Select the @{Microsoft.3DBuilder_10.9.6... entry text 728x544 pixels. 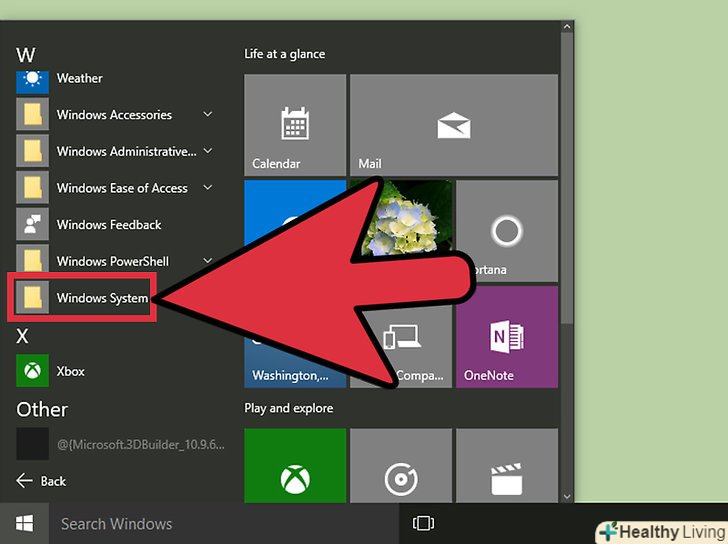(x=141, y=445)
